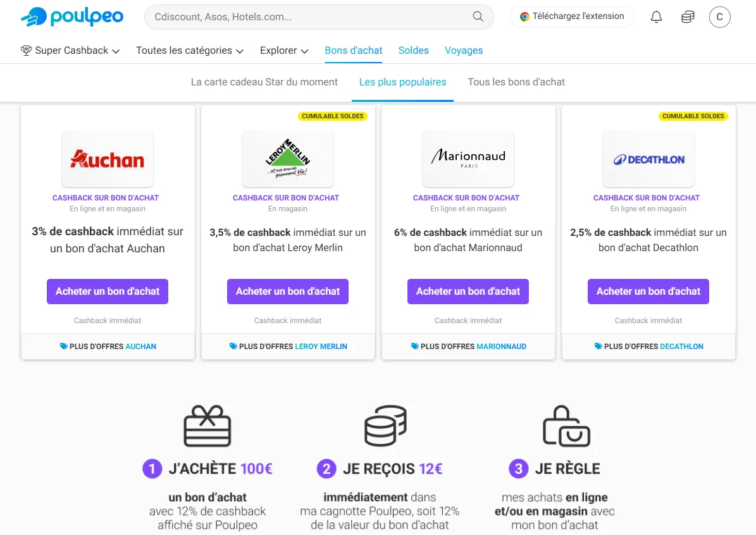Click the Marionnaud logo thumbnail
The height and width of the screenshot is (535, 756).
click(468, 159)
